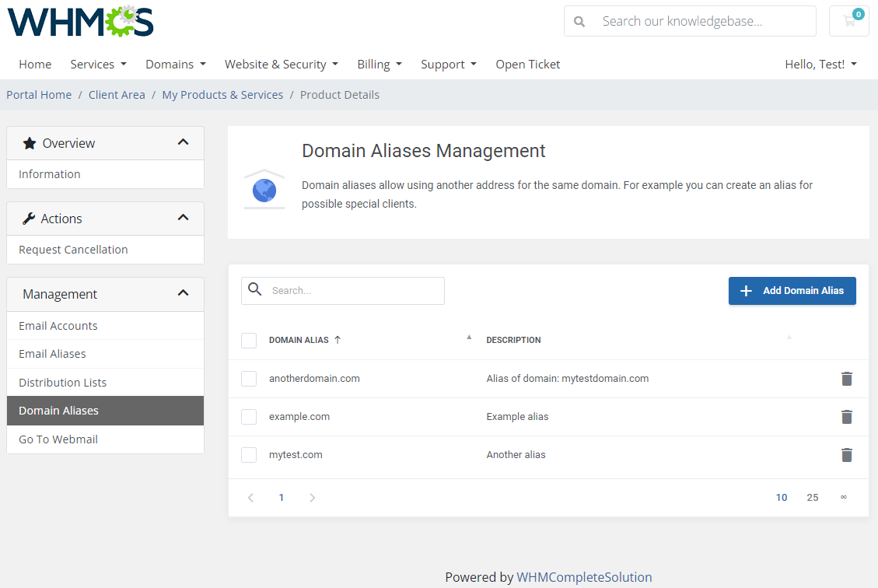Select the checkbox for anotherdomain.com row
The height and width of the screenshot is (588, 878).
pyautogui.click(x=248, y=378)
